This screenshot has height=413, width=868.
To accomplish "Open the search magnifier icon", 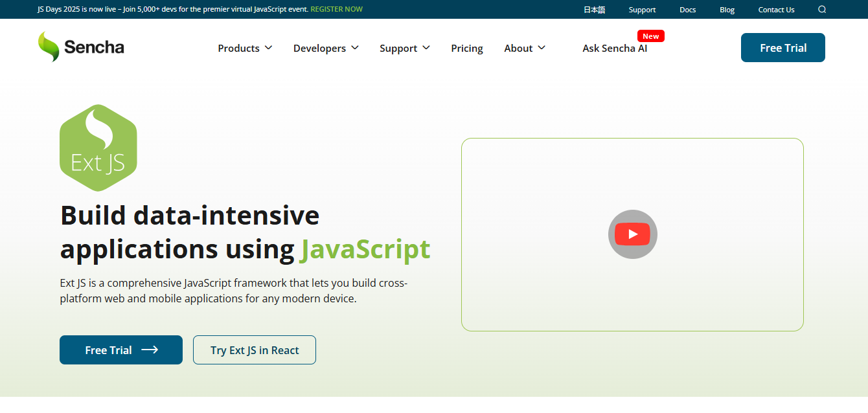I will (x=822, y=9).
